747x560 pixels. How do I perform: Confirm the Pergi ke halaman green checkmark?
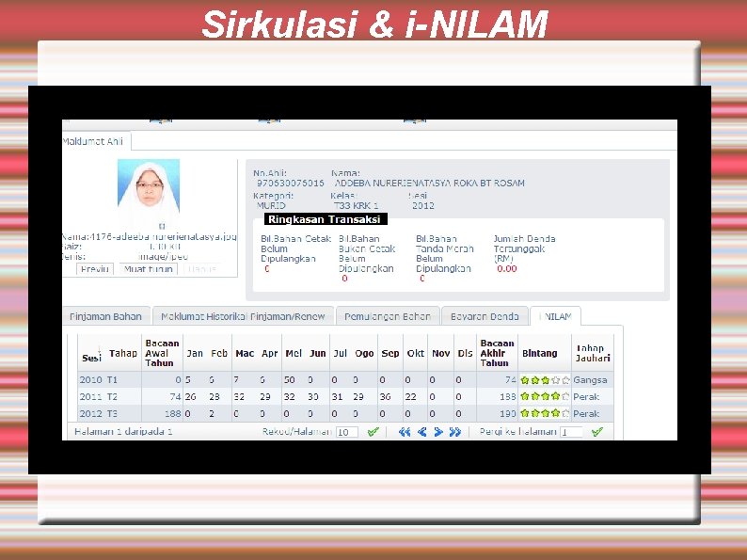596,432
